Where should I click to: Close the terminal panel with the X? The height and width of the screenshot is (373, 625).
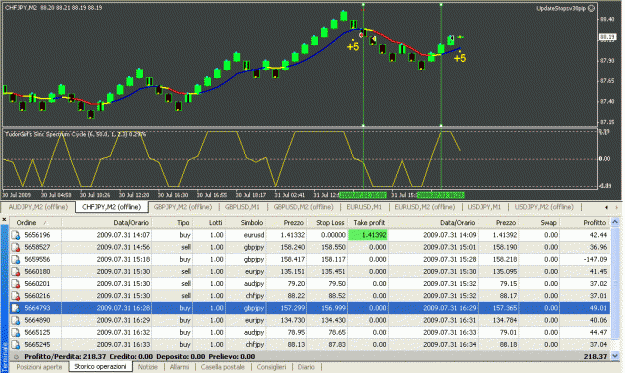(4, 220)
